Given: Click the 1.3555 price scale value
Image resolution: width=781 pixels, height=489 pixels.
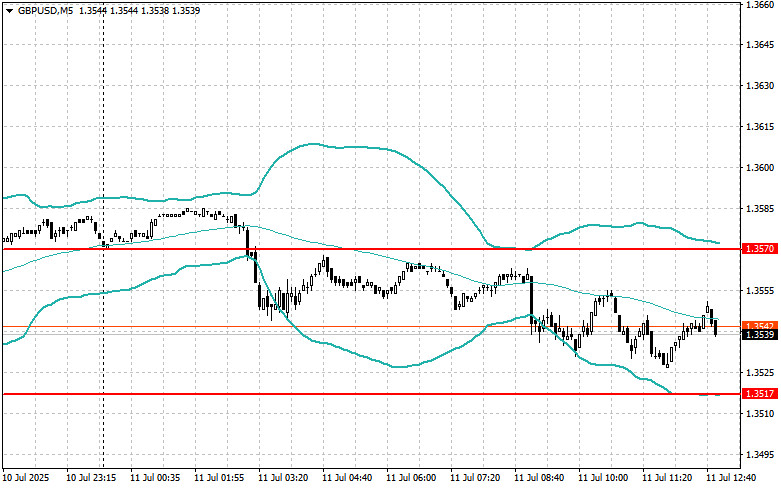Looking at the screenshot, I should click(760, 291).
